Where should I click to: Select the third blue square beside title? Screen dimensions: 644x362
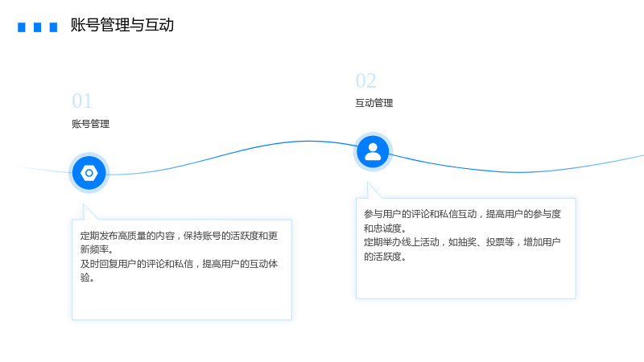tap(53, 27)
